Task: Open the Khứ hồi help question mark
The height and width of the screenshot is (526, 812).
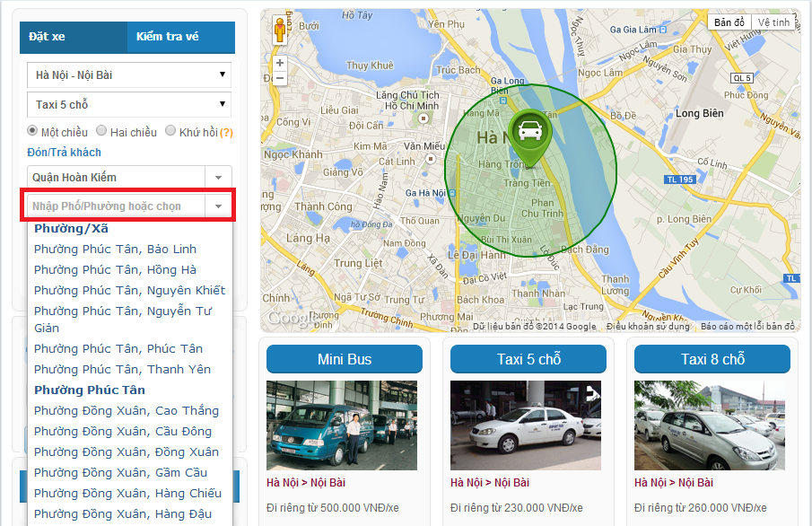Action: point(226,133)
